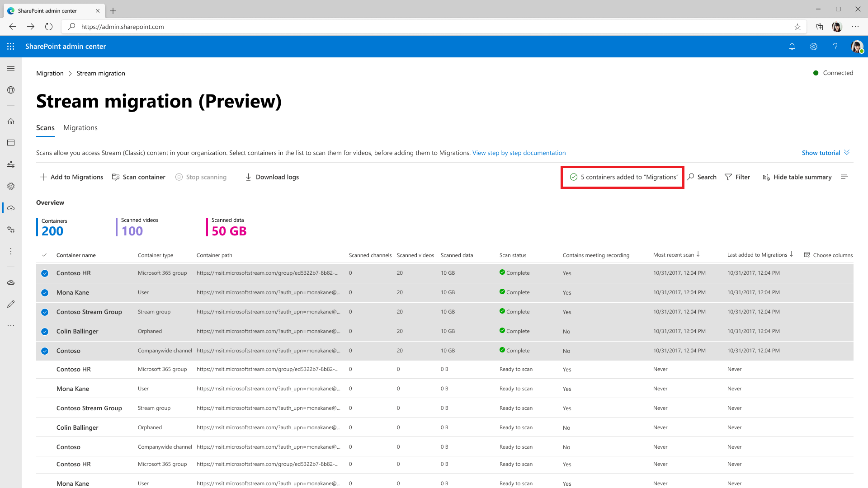
Task: Toggle the select all containers checkbox
Action: pos(45,255)
